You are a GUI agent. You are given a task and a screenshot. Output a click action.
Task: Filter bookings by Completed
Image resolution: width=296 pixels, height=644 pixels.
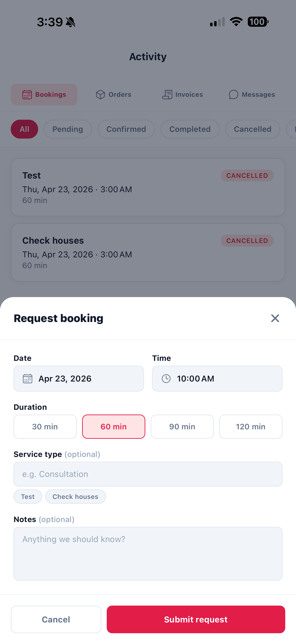190,129
